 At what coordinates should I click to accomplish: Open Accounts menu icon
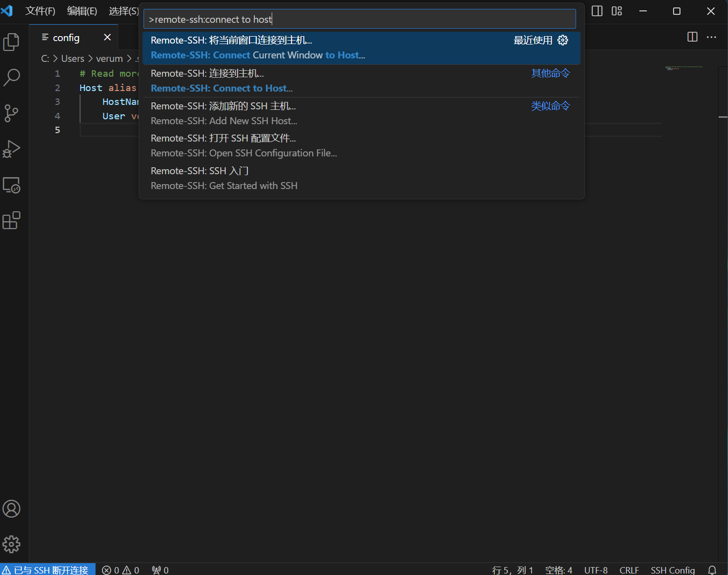tap(11, 509)
